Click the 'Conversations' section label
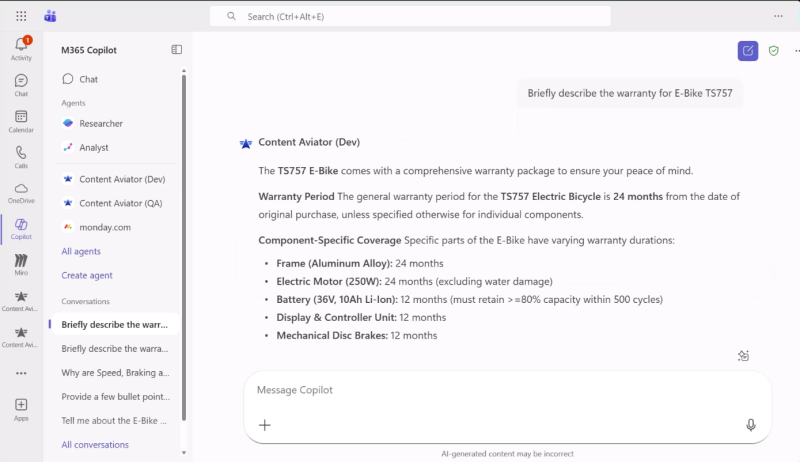 click(85, 301)
